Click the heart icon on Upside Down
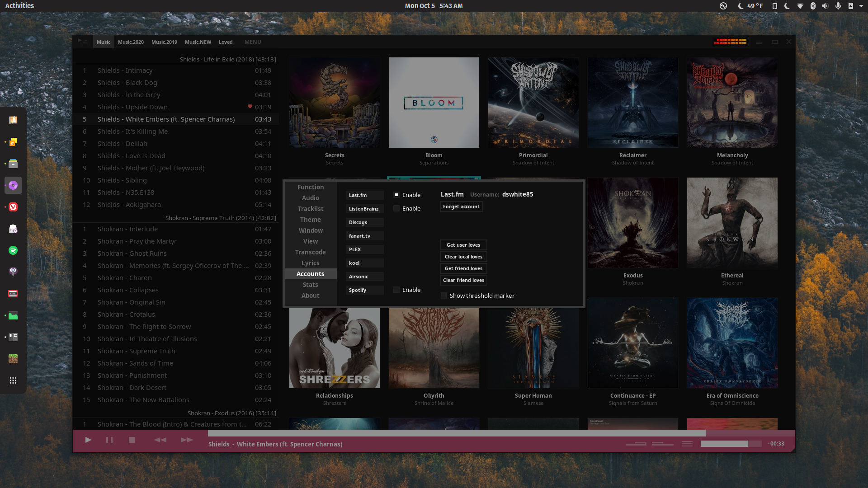Image resolution: width=868 pixels, height=488 pixels. (250, 107)
